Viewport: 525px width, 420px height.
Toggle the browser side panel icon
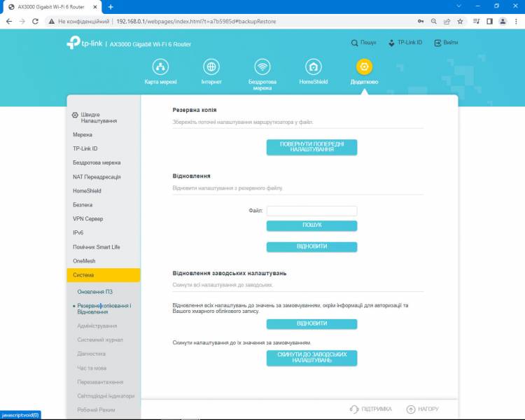pyautogui.click(x=489, y=22)
